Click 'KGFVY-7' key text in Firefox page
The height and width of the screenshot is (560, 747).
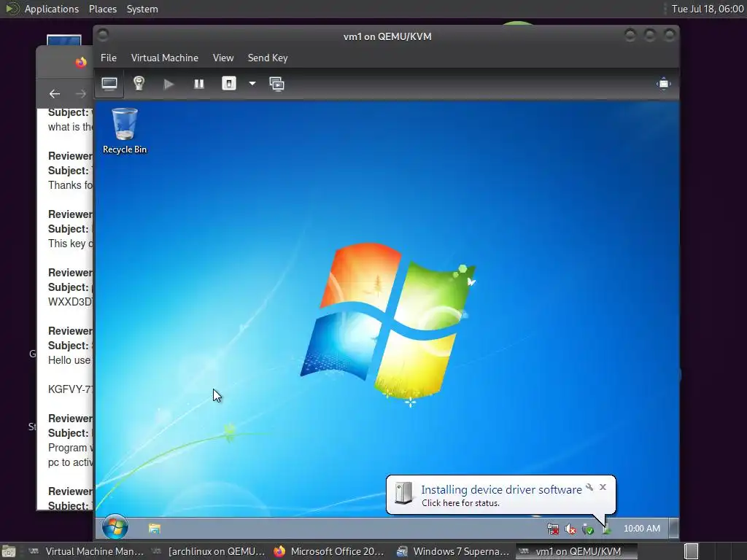coord(71,389)
